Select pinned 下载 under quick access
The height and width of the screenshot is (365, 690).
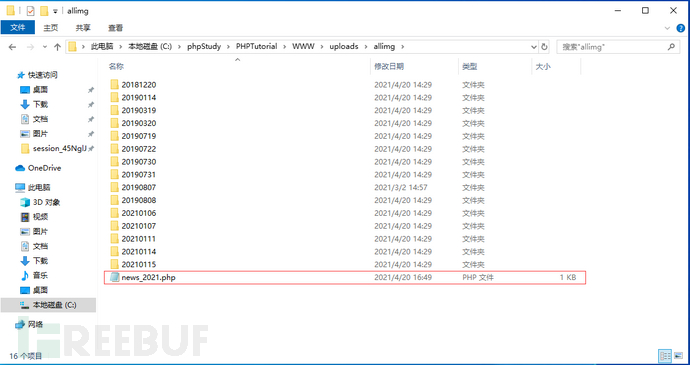coord(40,104)
